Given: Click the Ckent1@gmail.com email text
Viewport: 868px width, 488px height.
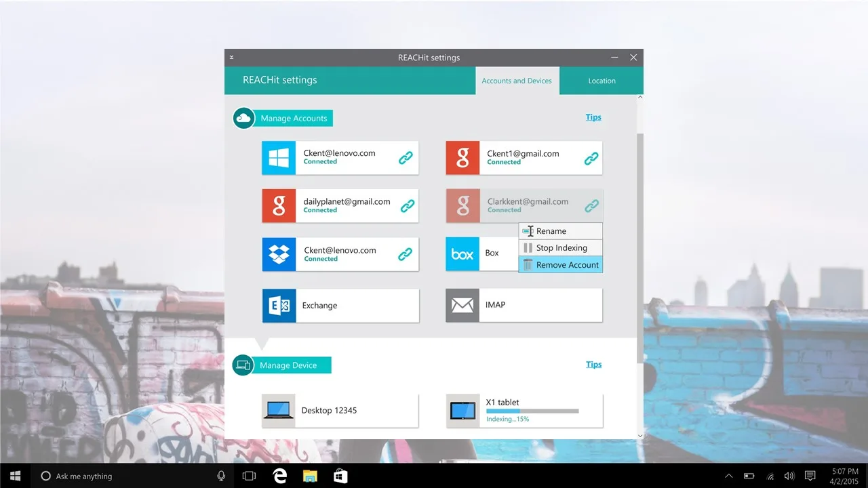Looking at the screenshot, I should point(523,154).
